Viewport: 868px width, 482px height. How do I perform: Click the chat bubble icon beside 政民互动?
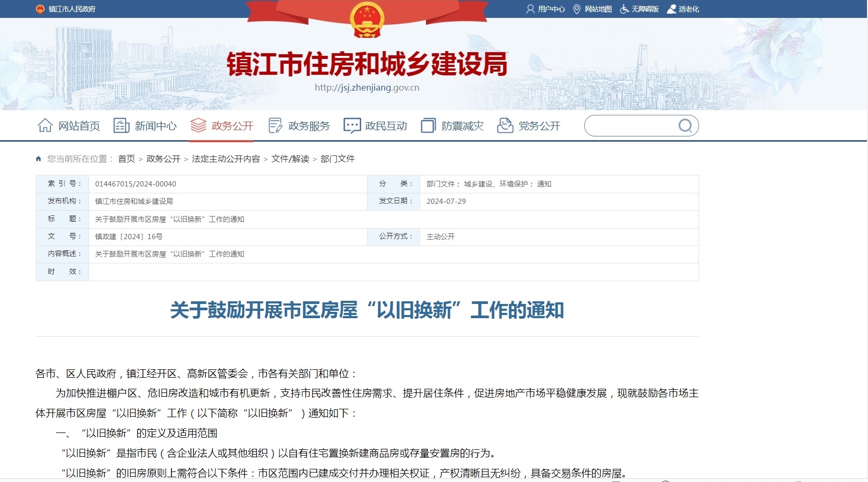coord(352,125)
